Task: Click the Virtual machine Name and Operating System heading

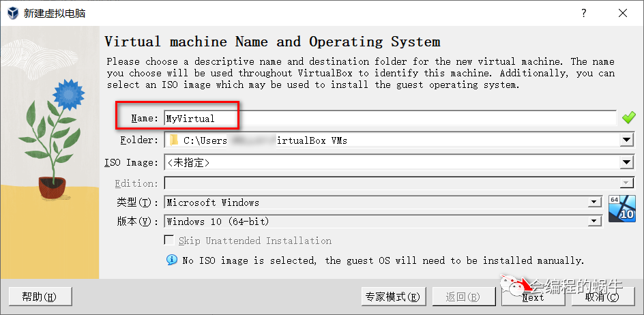Action: (x=272, y=42)
